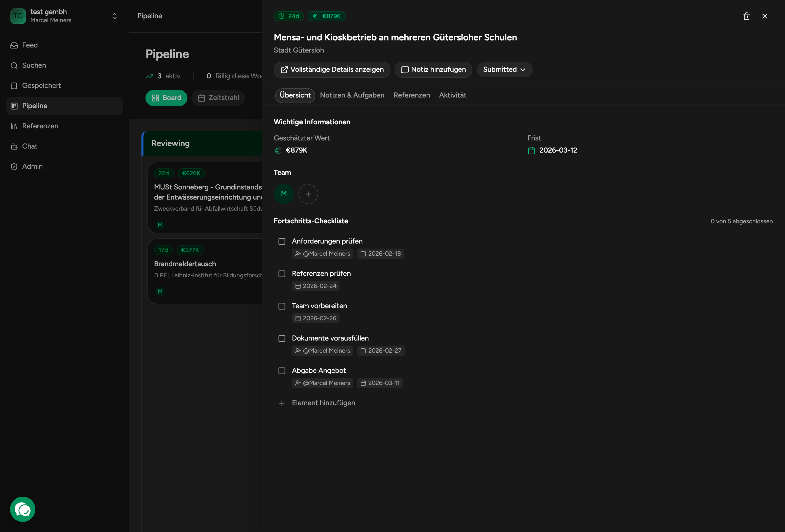Tick the Referenzen prüfen checkbox
The height and width of the screenshot is (532, 785).
point(282,274)
